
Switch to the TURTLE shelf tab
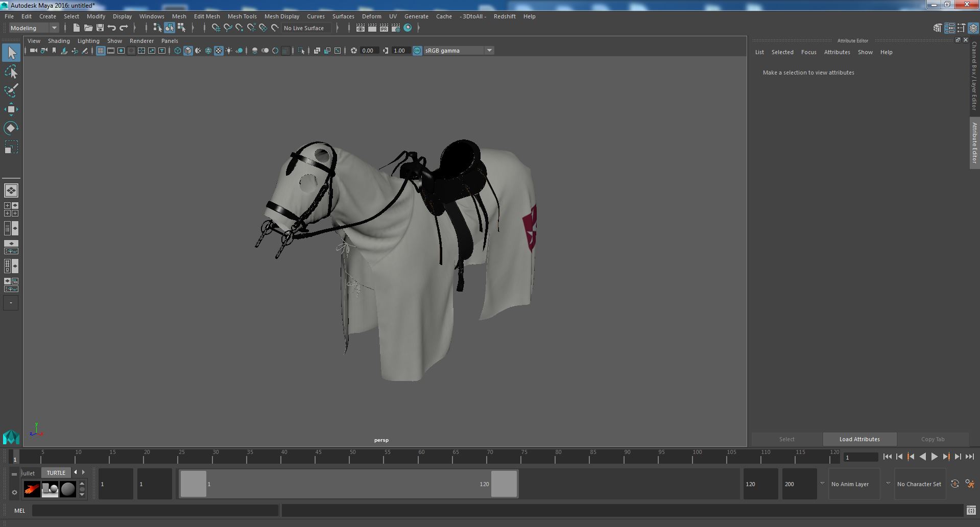56,473
